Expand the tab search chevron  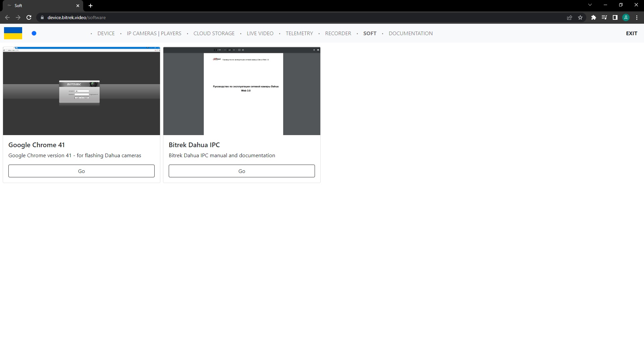(590, 5)
